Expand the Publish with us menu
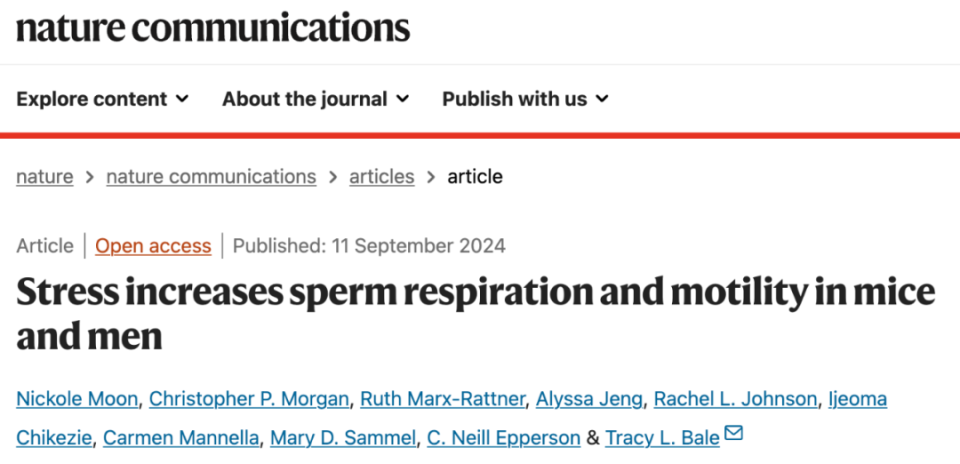The height and width of the screenshot is (464, 960). pos(525,99)
